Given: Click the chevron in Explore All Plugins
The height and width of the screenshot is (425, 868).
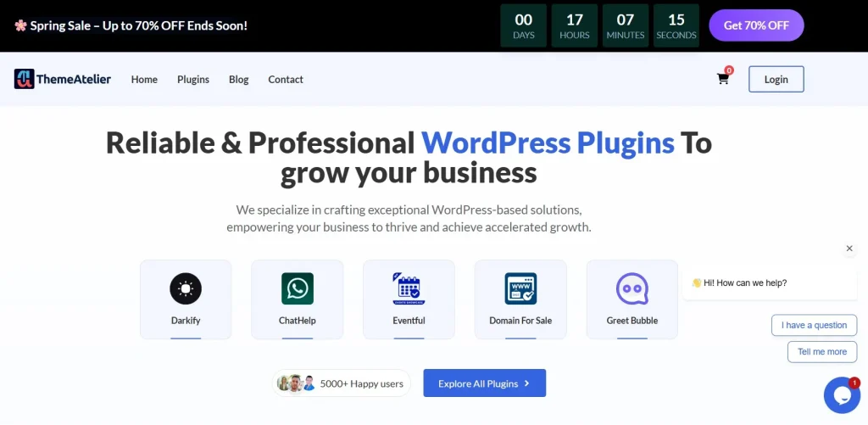Looking at the screenshot, I should (526, 383).
